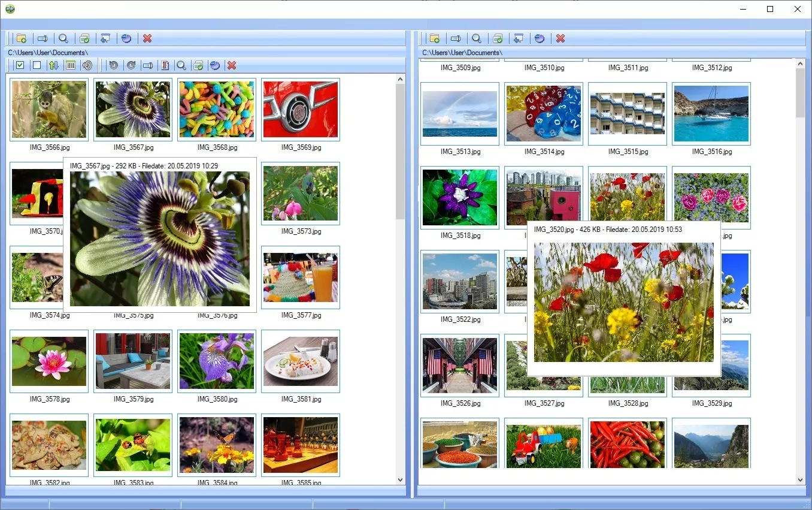812x510 pixels.
Task: Select the pie chart statistics icon
Action: [x=126, y=38]
